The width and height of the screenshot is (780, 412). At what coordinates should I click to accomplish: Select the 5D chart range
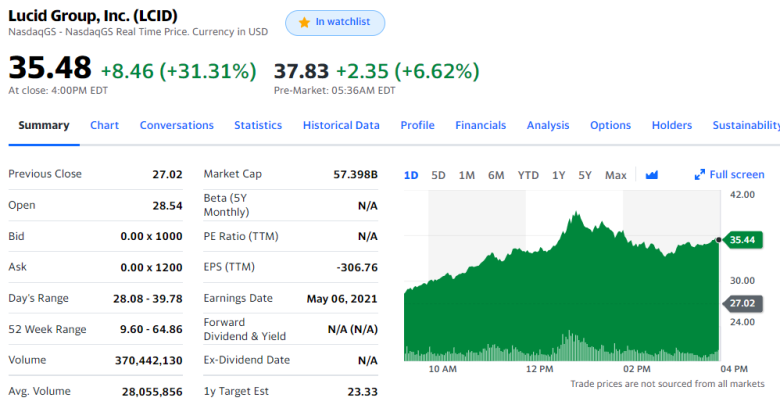tap(438, 175)
